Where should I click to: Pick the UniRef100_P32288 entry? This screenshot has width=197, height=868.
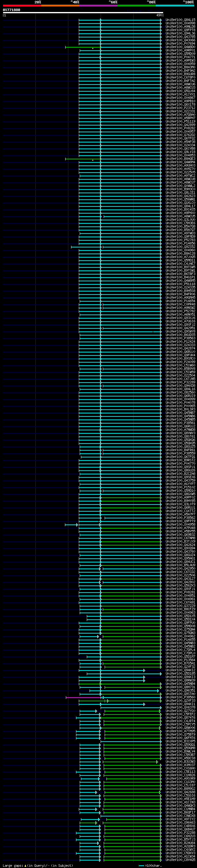(180, 833)
